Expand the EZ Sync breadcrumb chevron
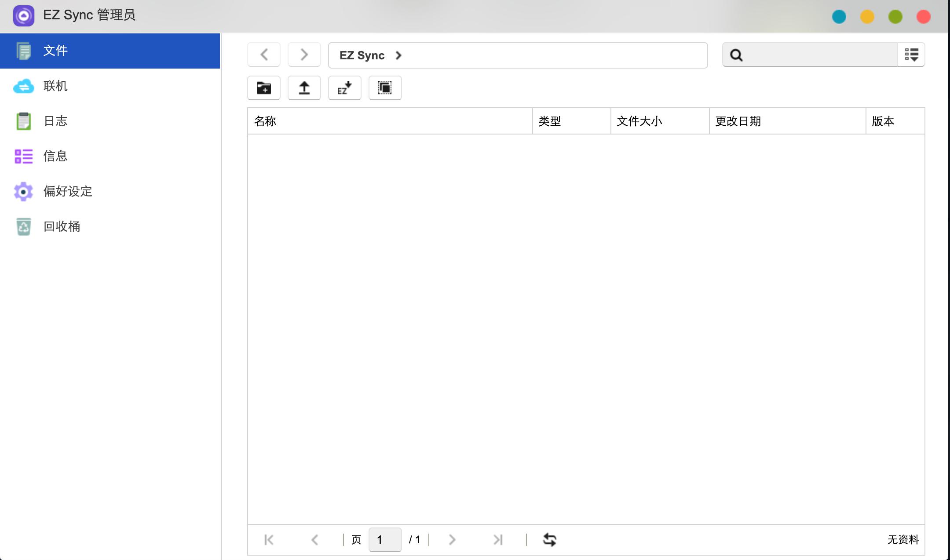This screenshot has height=560, width=950. click(x=398, y=55)
